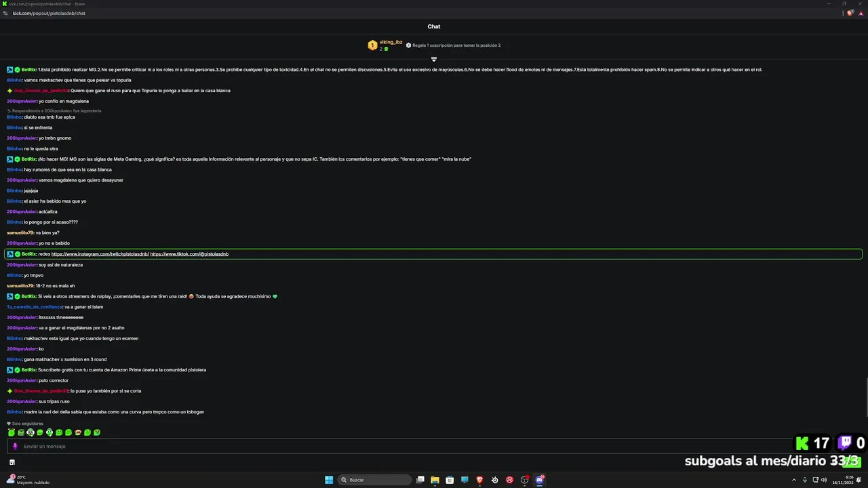Screen dimensions: 868x488
Task: Open the Kick shop icon below message box
Action: 12,462
